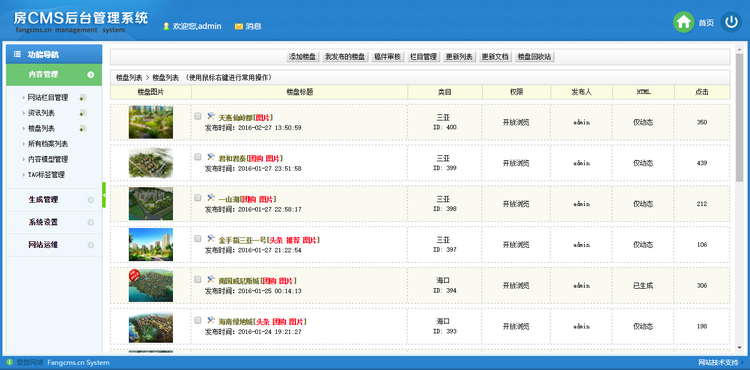This screenshot has width=750, height=370.
Task: Click the admin user icon
Action: [166, 26]
